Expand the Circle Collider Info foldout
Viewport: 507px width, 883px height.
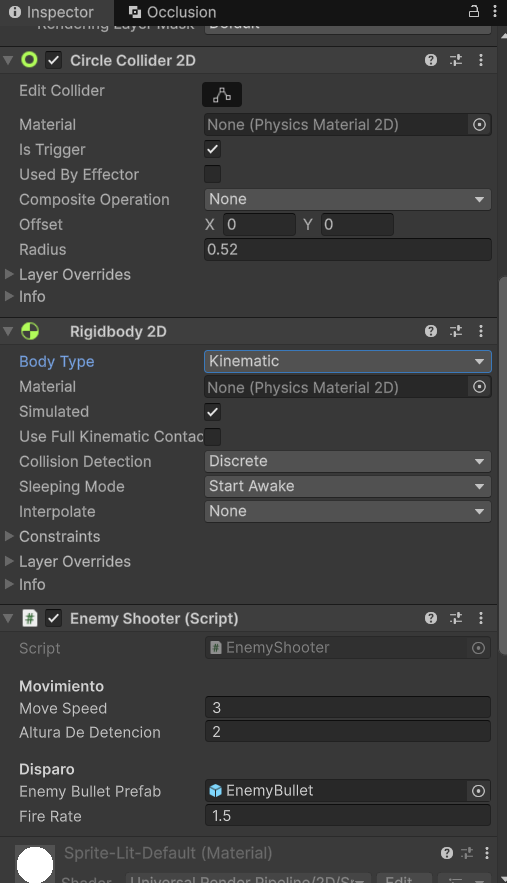9,296
